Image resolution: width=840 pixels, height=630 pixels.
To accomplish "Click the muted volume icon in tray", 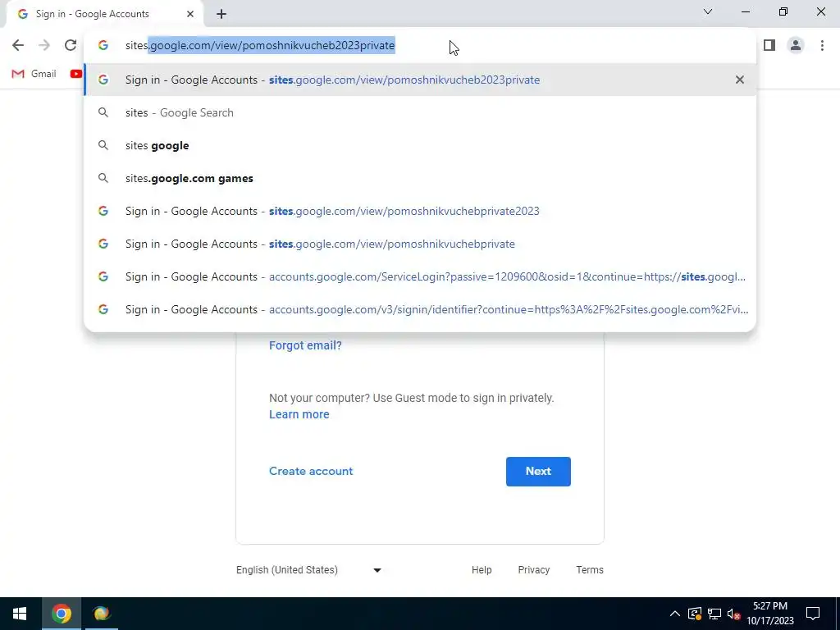I will coord(734,614).
